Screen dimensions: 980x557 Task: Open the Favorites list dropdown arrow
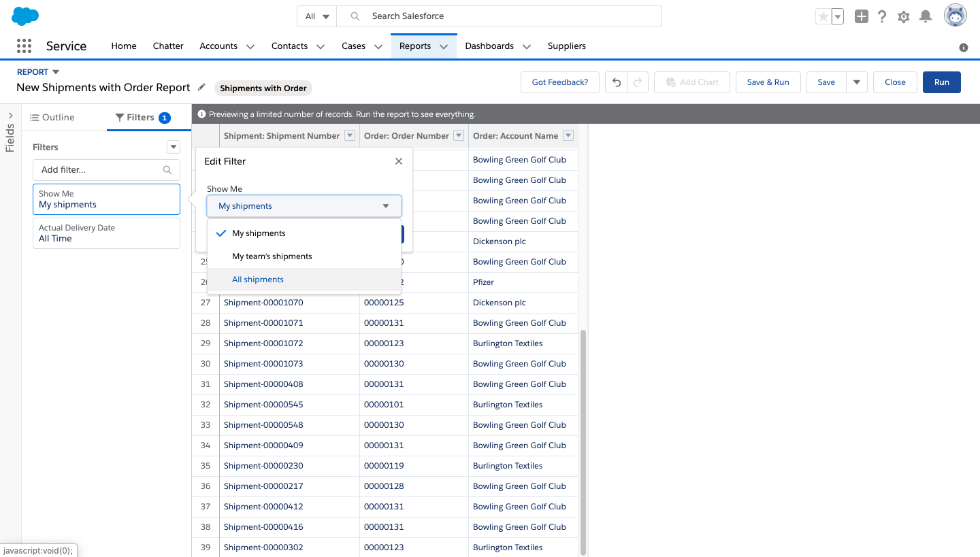coord(838,16)
